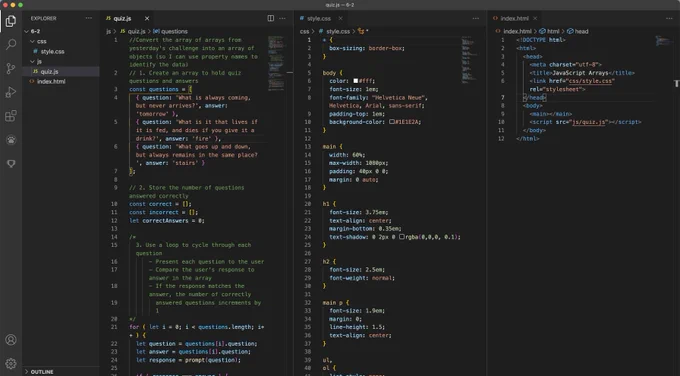Close the quiz.js tab

(147, 18)
